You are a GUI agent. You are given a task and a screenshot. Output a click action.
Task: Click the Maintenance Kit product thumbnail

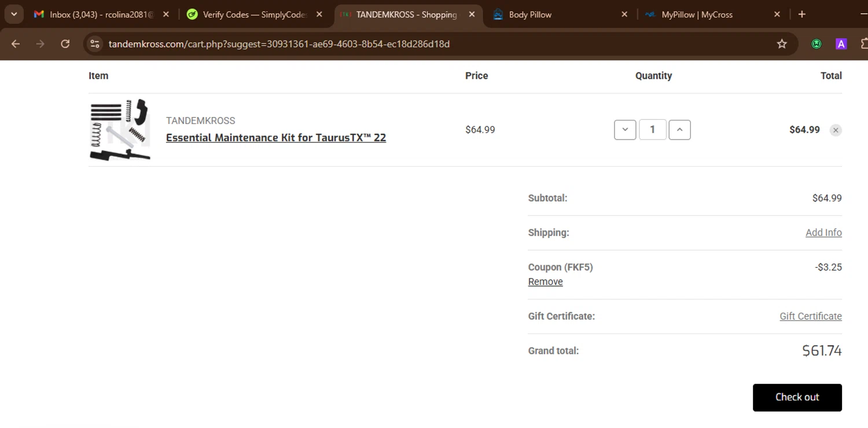[120, 130]
